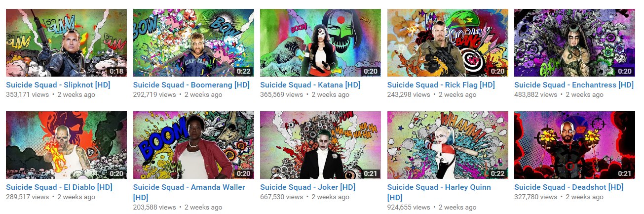Open the Boomerang video thumbnail
The image size is (644, 214).
point(193,43)
